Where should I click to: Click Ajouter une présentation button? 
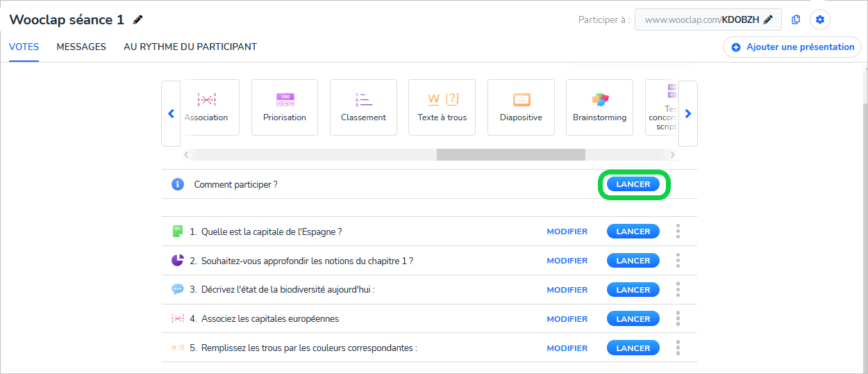pos(792,47)
